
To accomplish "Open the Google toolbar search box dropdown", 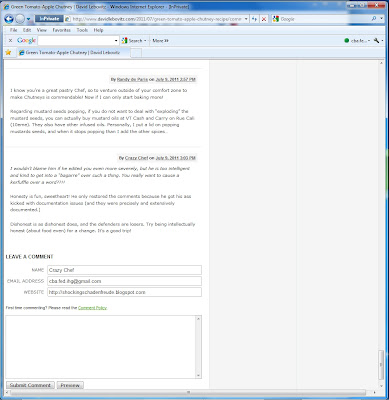I will 116,41.
